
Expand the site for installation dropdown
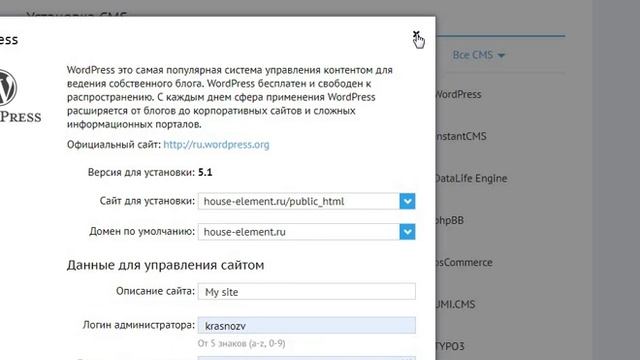click(407, 201)
